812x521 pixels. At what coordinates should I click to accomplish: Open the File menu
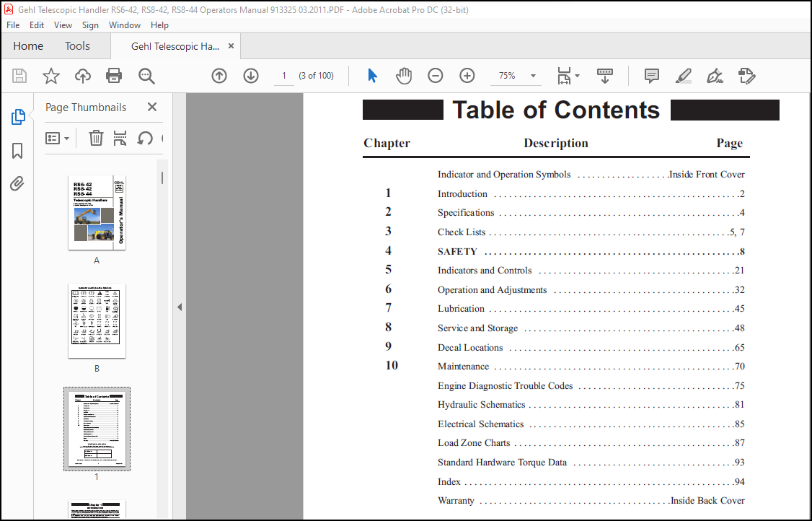pos(13,25)
